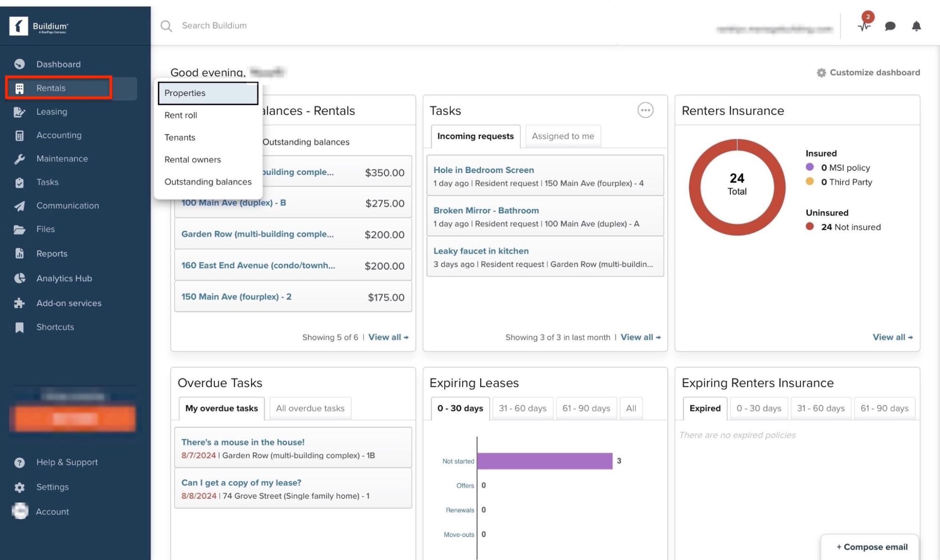
Task: Select the 31 - 60 days leases tab
Action: pos(522,409)
